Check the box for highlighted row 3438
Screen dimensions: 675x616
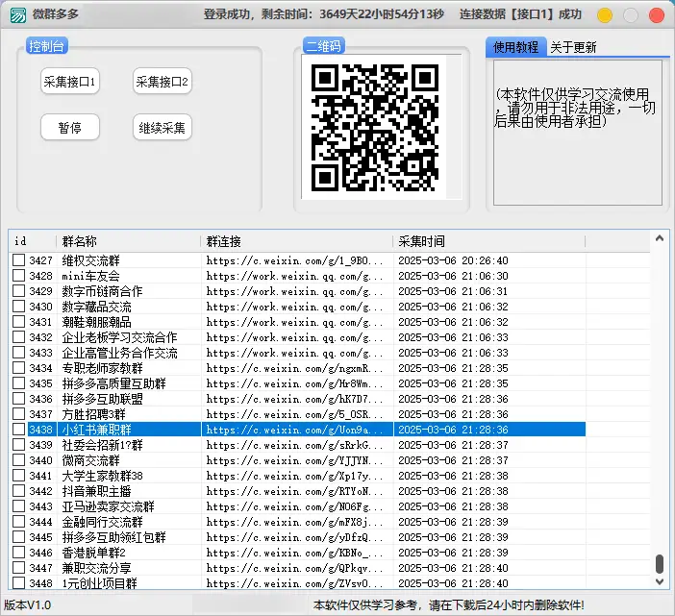click(x=18, y=430)
